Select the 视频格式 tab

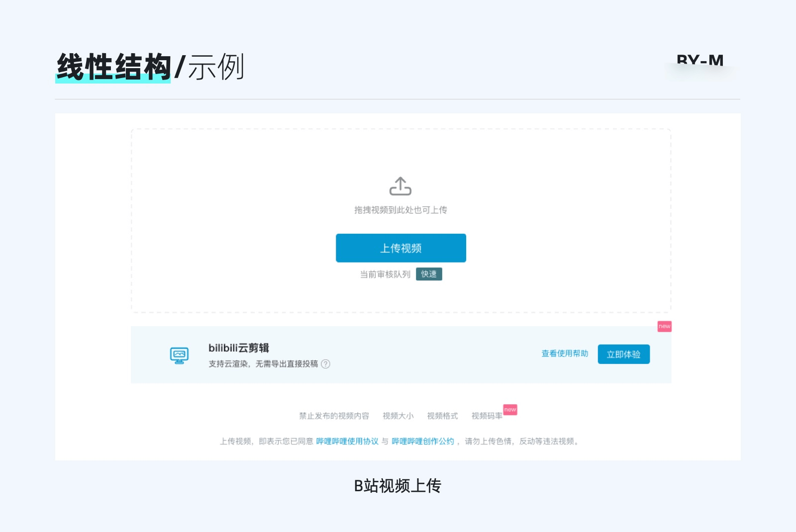click(x=442, y=416)
